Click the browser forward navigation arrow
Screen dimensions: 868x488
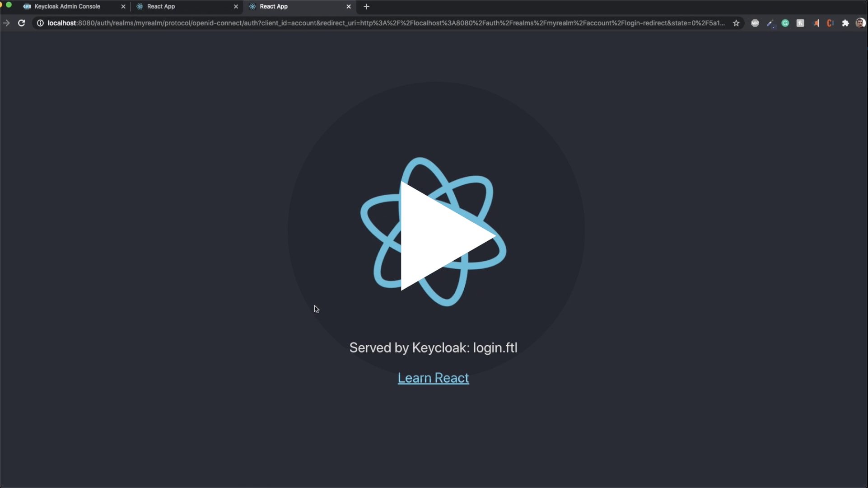[7, 23]
